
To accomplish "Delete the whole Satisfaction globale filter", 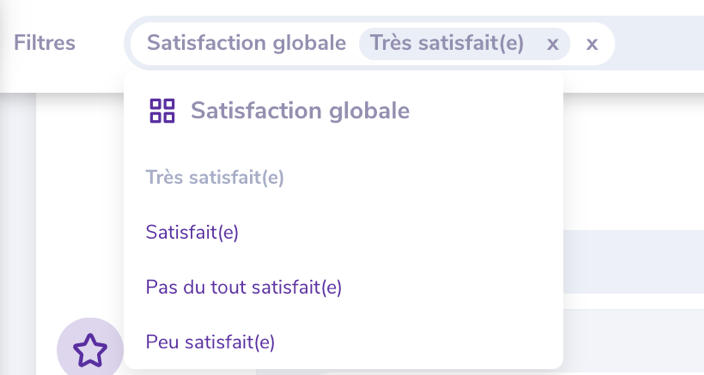I will [x=592, y=44].
